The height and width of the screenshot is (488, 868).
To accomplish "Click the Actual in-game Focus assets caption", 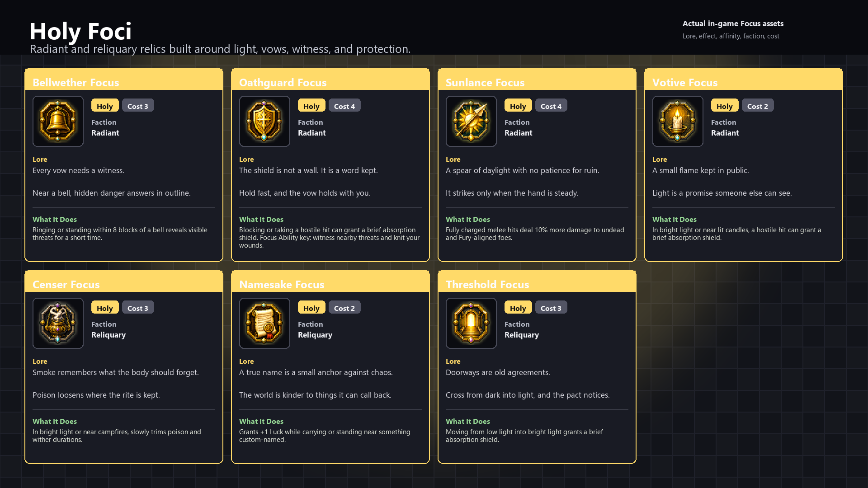I will click(733, 23).
